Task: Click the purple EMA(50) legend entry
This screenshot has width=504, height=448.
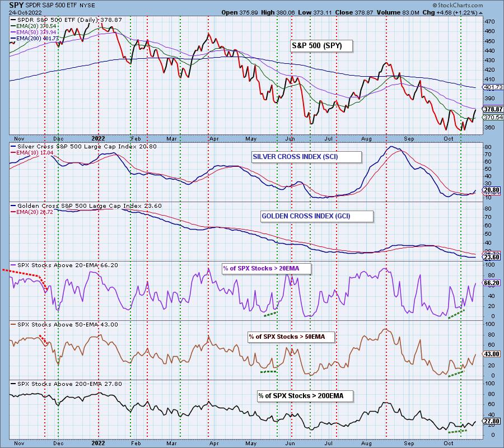Action: click(34, 32)
